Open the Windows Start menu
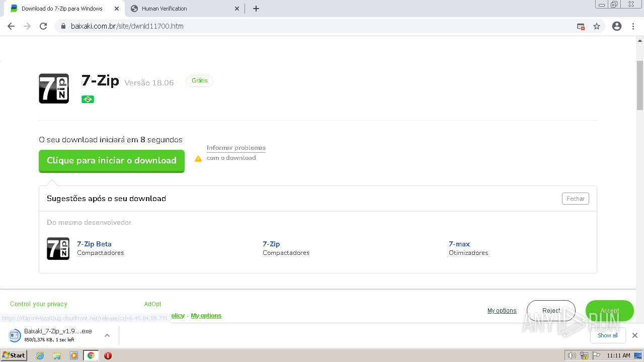 coord(14,355)
